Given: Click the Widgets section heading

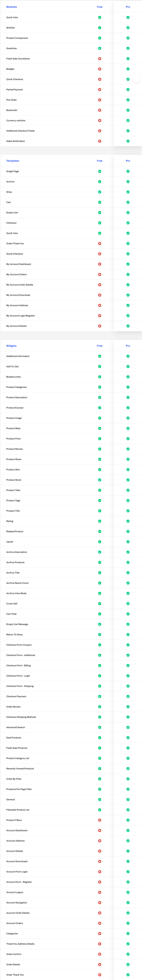Looking at the screenshot, I should 11,346.
